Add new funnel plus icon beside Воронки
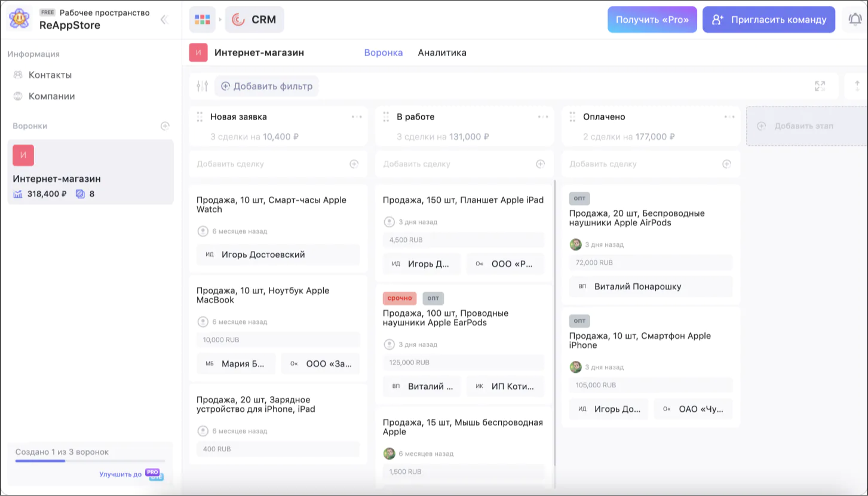Screen dimensions: 868x496 click(165, 126)
